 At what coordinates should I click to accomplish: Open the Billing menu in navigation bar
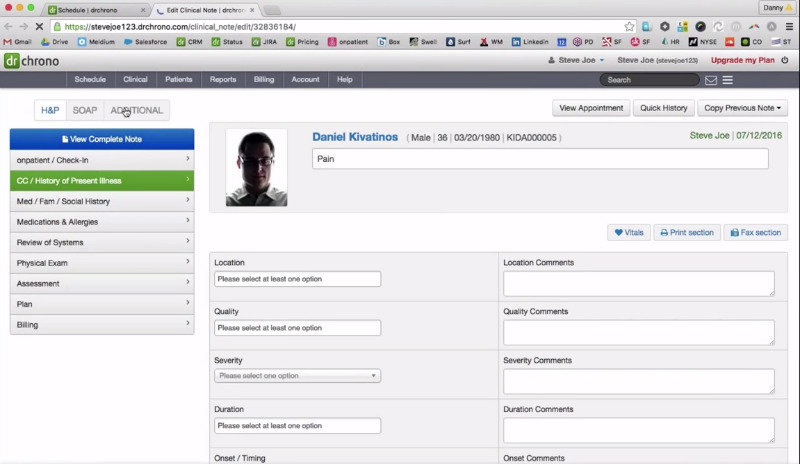coord(263,79)
